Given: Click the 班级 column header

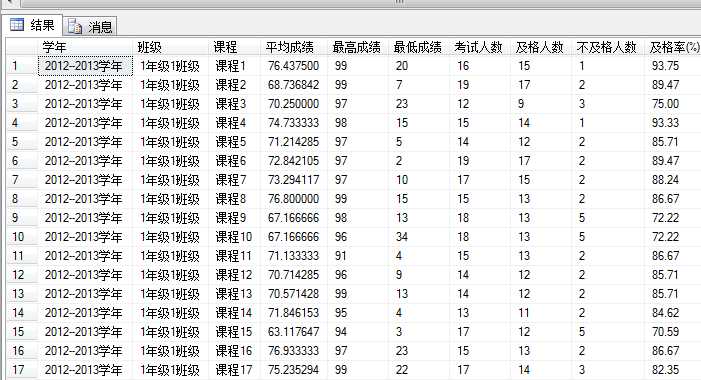Looking at the screenshot, I should [x=171, y=47].
